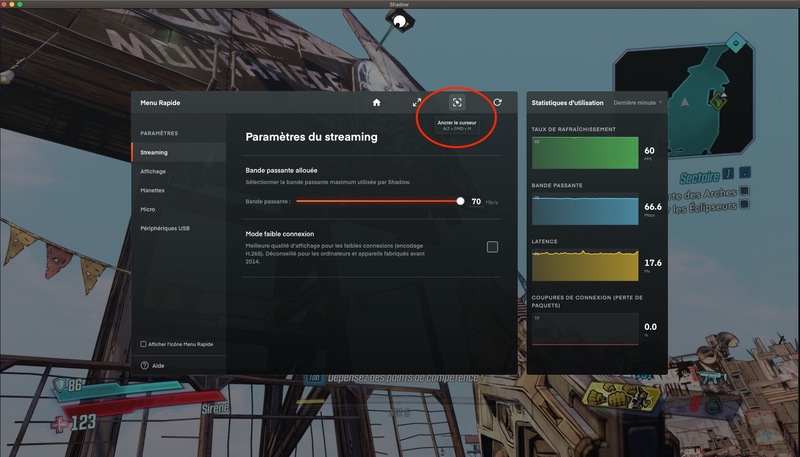Click the PARAMÈTRES sidebar header
Screen dimensions: 800x457
[159, 133]
